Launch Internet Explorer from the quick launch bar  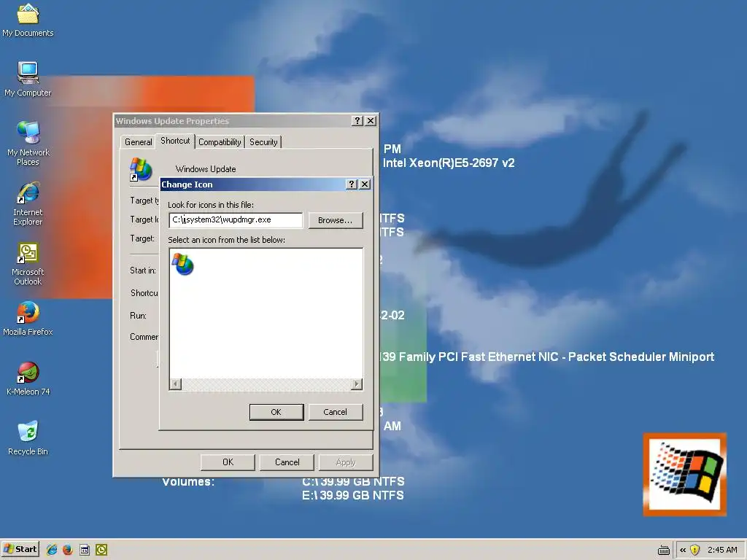[52, 550]
